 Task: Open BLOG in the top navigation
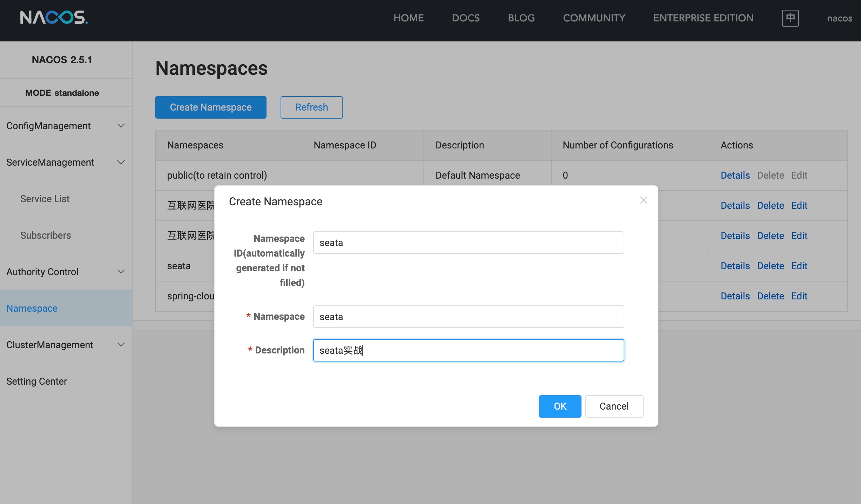(x=521, y=18)
